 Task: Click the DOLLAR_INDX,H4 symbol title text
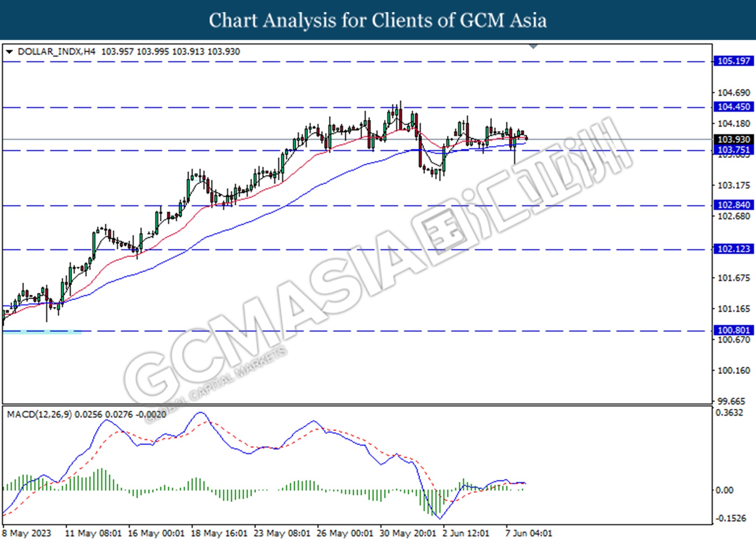(57, 51)
